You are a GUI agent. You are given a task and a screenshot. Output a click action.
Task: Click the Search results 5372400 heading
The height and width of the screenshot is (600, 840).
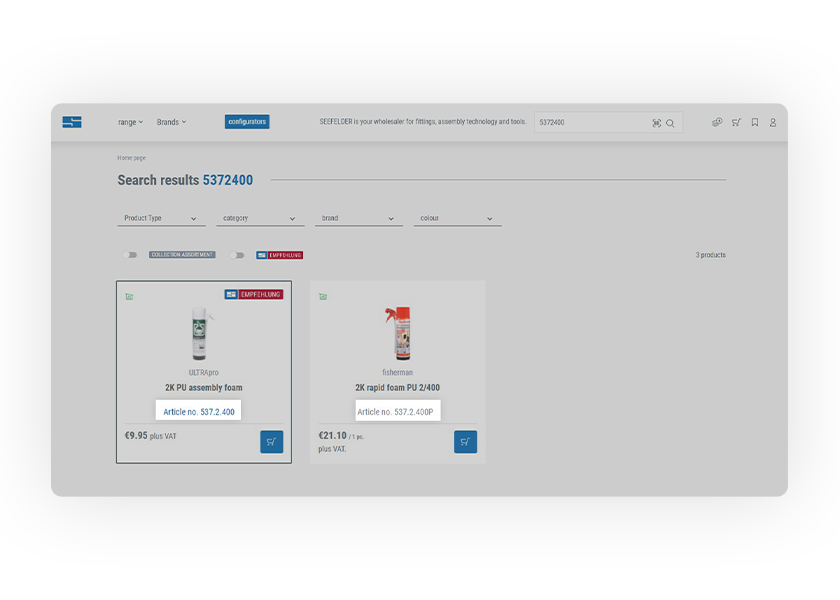tap(185, 180)
